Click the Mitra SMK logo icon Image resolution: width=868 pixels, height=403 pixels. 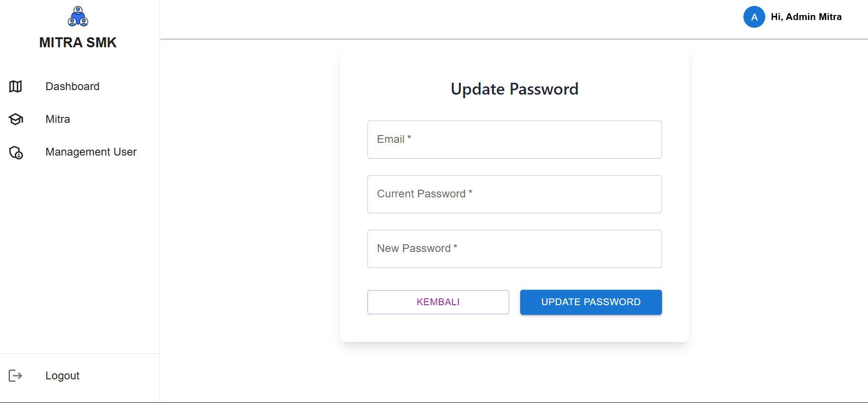(78, 16)
